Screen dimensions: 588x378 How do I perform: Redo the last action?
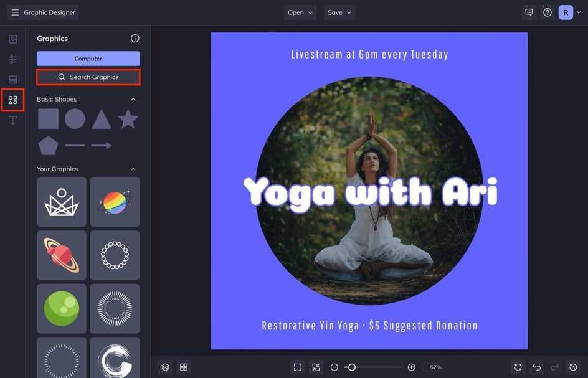[554, 367]
